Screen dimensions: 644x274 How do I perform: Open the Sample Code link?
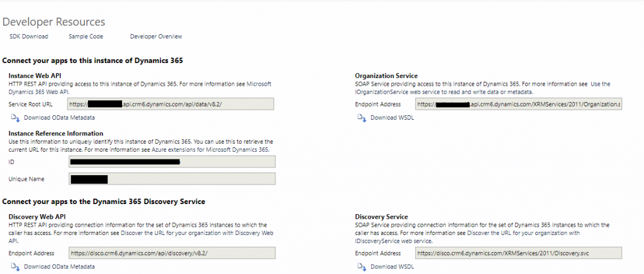point(86,37)
